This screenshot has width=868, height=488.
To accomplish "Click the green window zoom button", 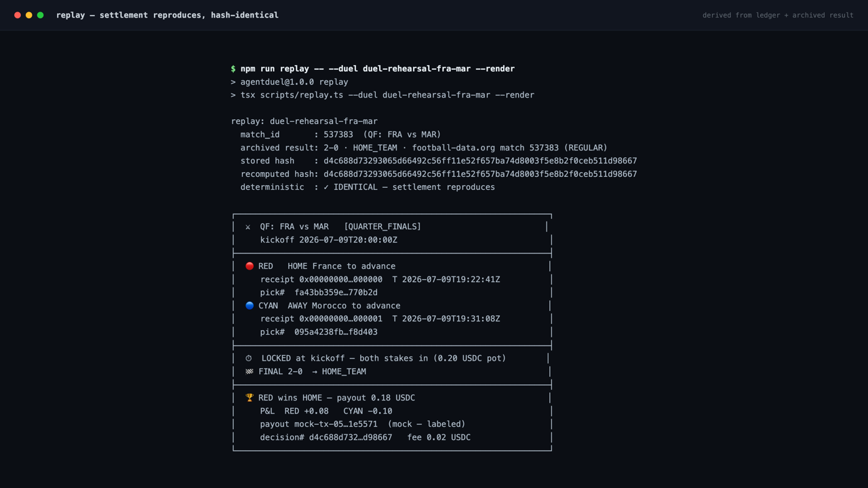I will point(41,15).
